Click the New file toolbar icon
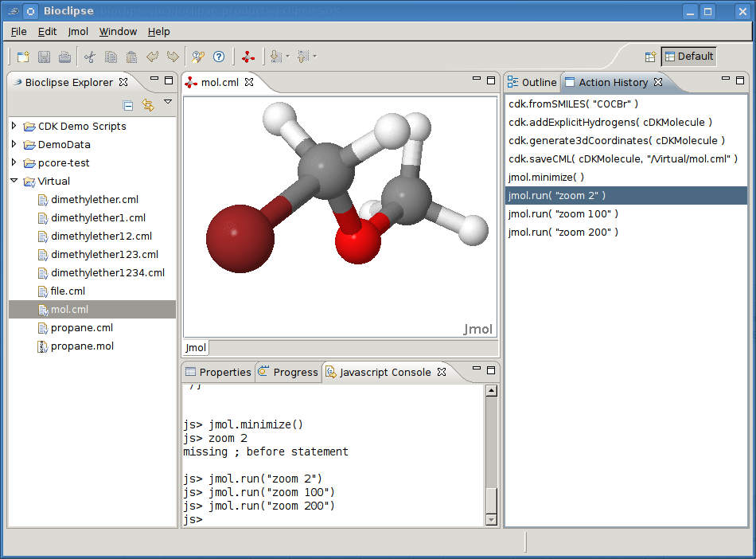 pos(23,57)
